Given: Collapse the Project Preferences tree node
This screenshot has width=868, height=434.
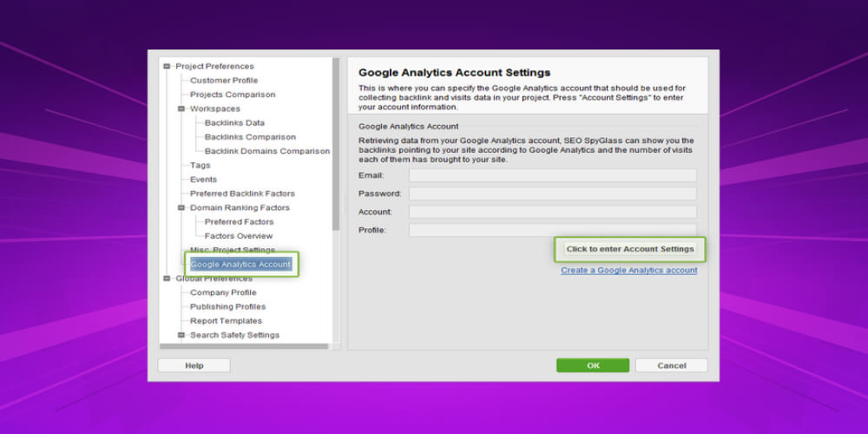Looking at the screenshot, I should point(167,67).
